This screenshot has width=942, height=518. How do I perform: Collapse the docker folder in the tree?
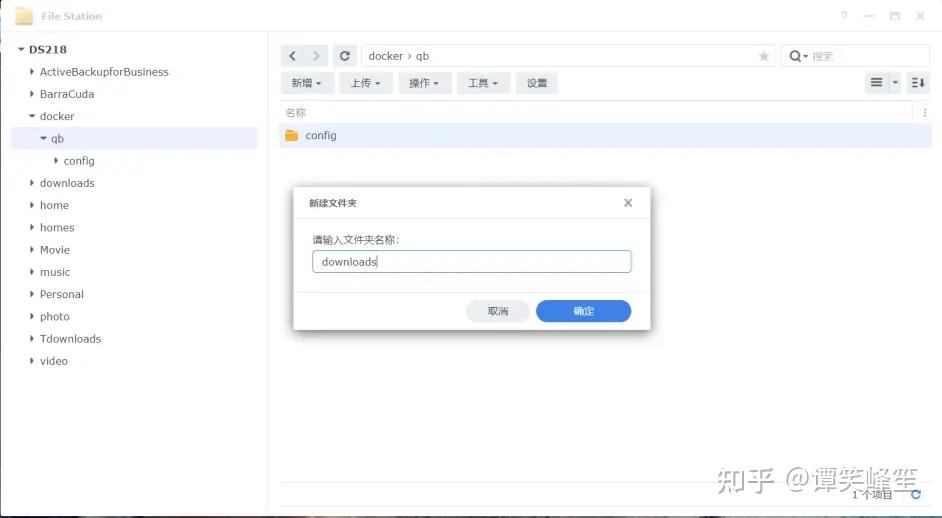(x=31, y=116)
